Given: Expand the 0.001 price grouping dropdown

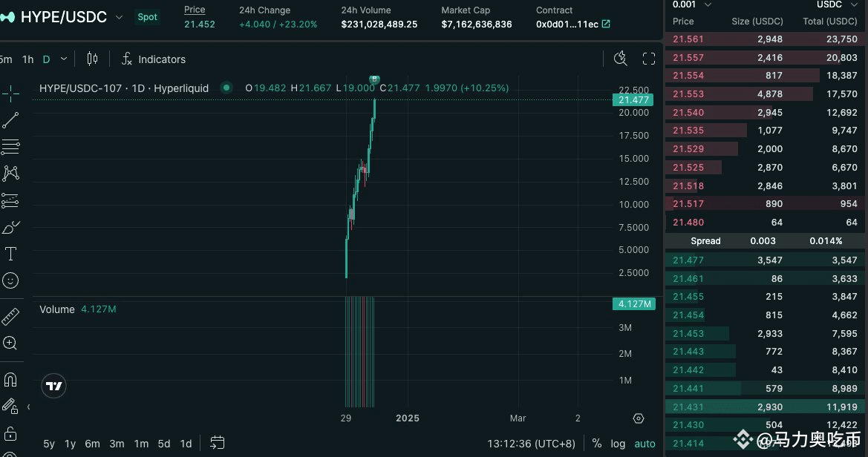Looking at the screenshot, I should pos(708,5).
